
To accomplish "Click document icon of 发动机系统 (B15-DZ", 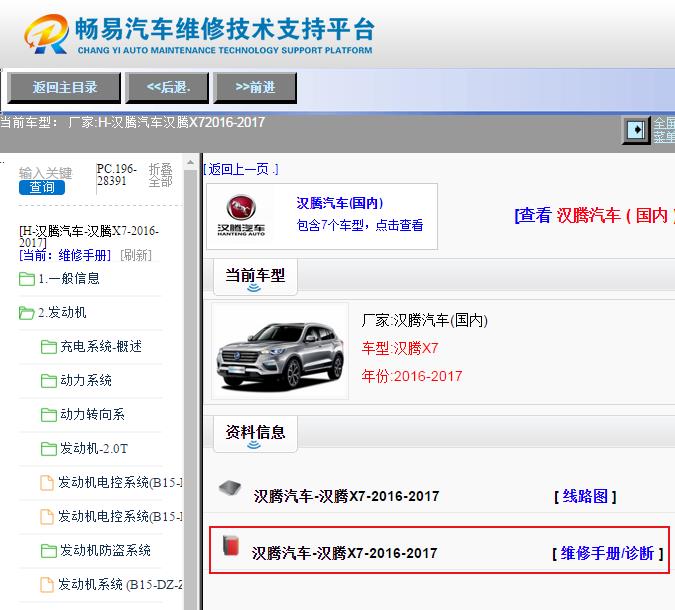I will [x=47, y=585].
